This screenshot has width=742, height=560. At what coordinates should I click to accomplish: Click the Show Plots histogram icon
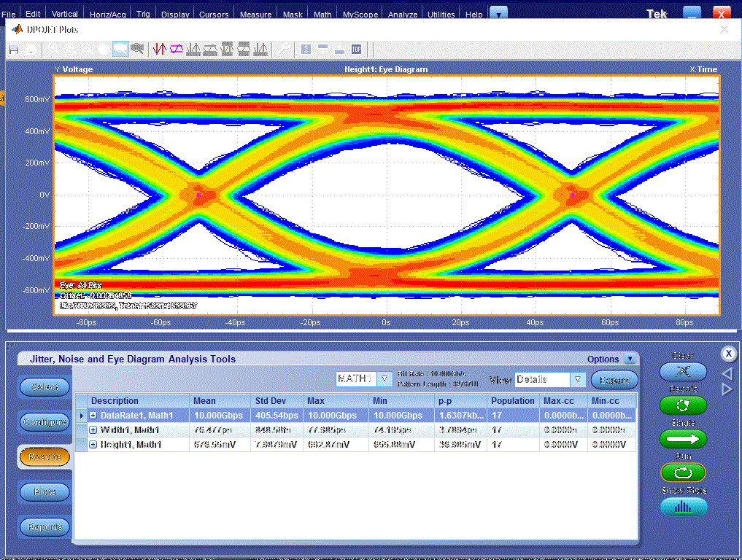684,507
